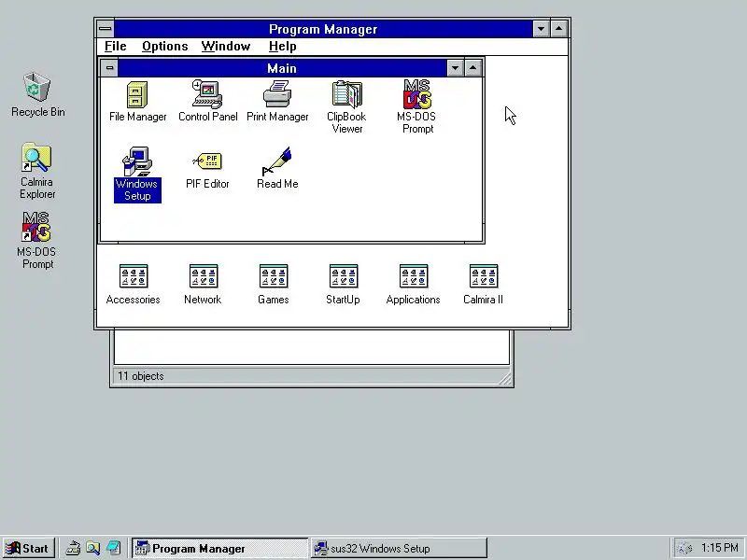Select Calmira Explorer desktop shortcut

tap(37, 171)
